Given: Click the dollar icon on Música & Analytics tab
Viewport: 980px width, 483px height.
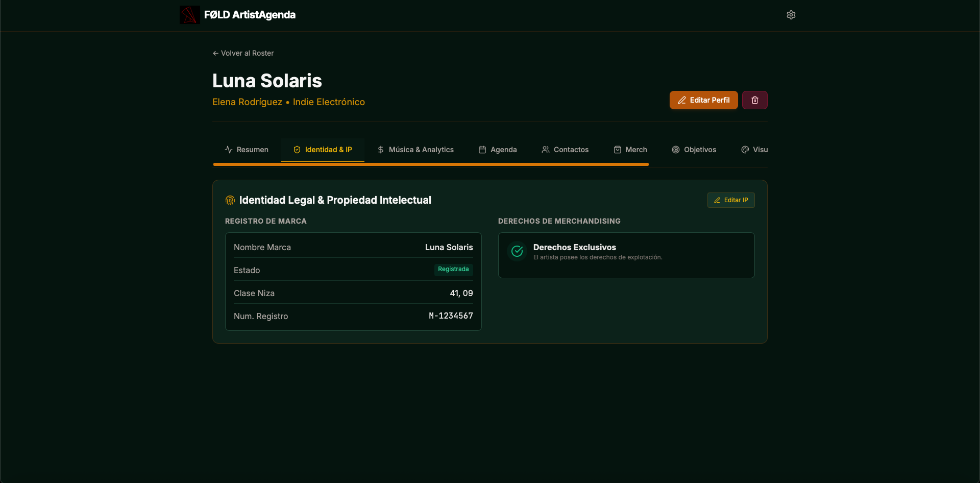Looking at the screenshot, I should (x=381, y=150).
